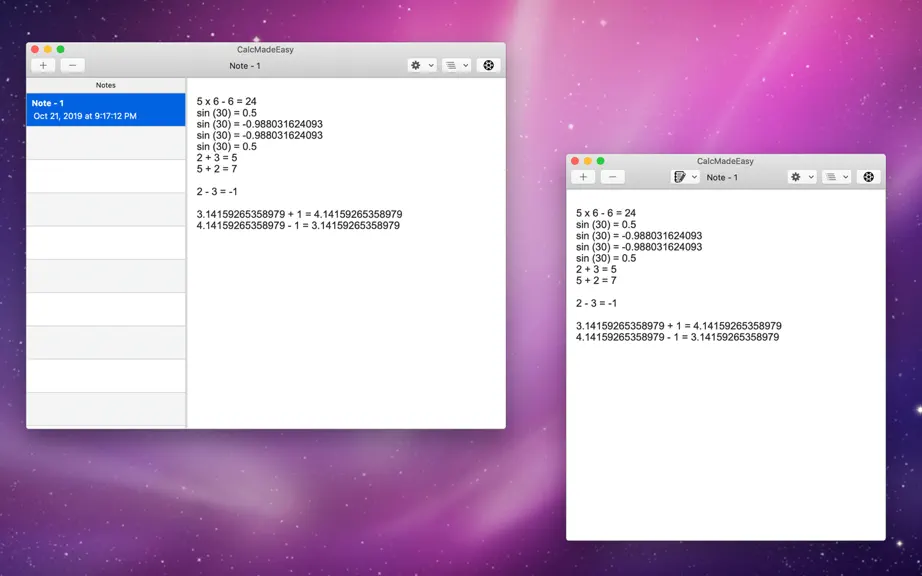This screenshot has width=922, height=576.
Task: Click the wheel icon in the sidebar window
Action: pyautogui.click(x=488, y=65)
